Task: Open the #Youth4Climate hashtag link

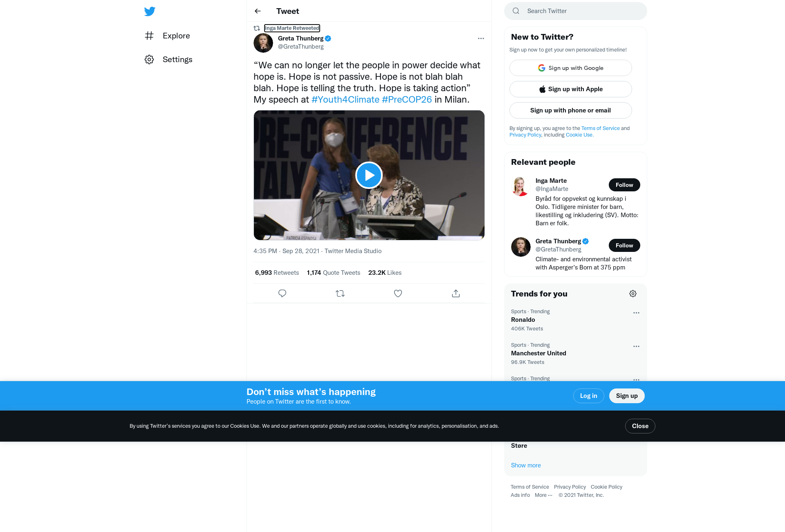Action: 345,99
